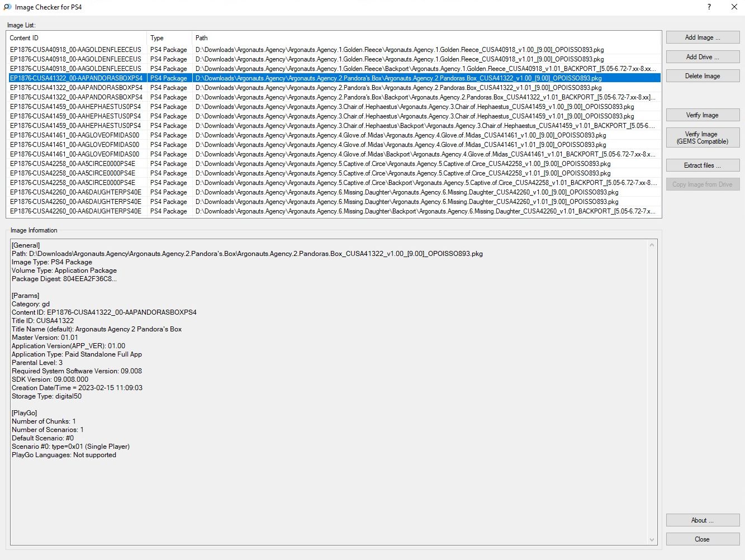This screenshot has width=745, height=560.
Task: Click the help question mark in title bar
Action: pos(709,7)
